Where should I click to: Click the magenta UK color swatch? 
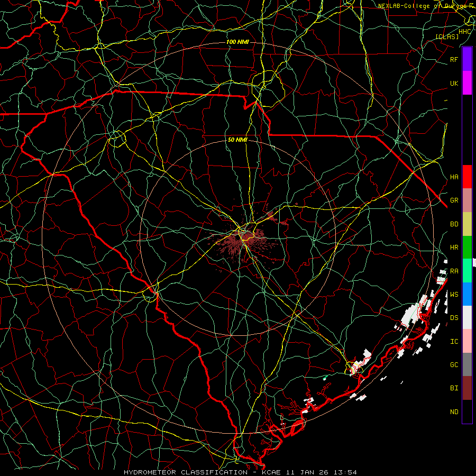coord(467,83)
